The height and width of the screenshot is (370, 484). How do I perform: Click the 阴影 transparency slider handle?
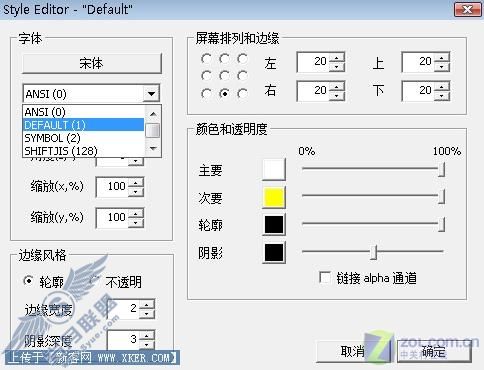374,252
